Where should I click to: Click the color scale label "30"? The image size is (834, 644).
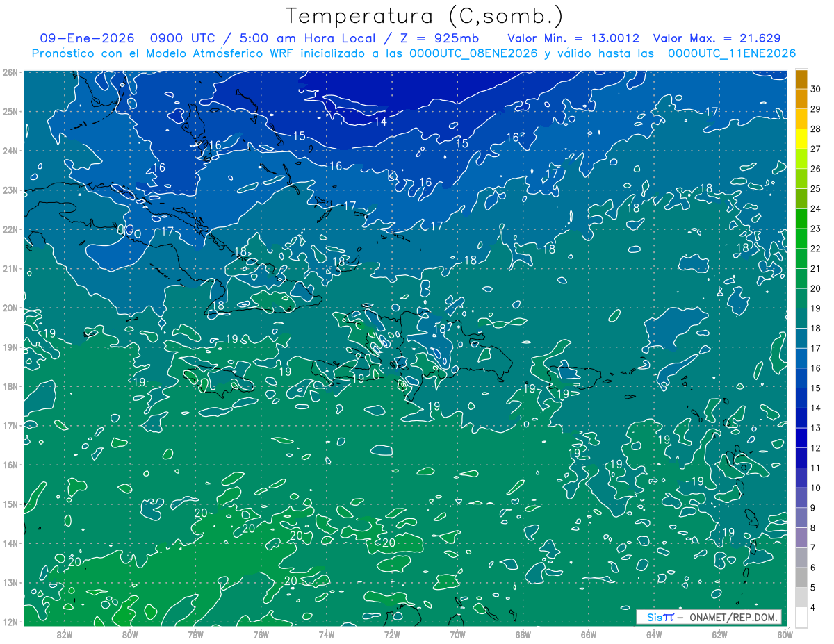point(816,89)
